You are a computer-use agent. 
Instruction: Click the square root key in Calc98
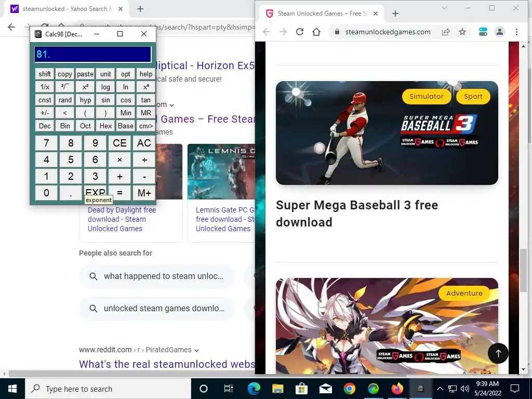coord(65,87)
